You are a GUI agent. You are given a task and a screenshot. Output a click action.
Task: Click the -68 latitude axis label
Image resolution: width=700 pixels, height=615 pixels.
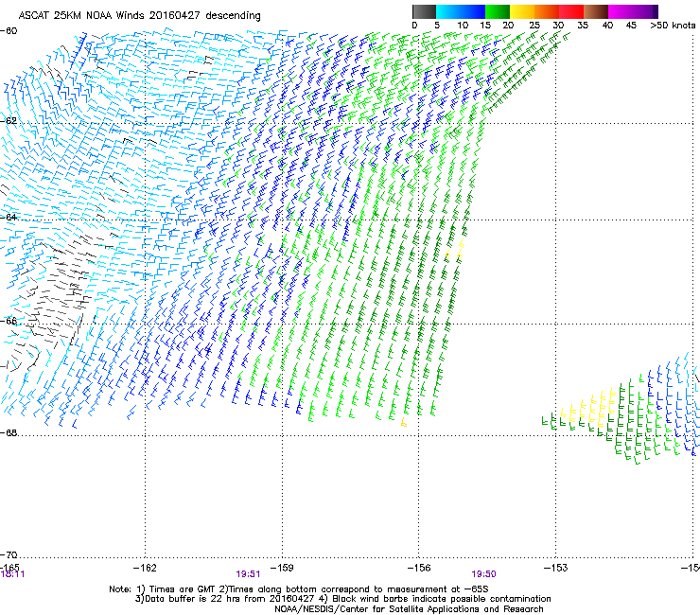click(x=9, y=432)
